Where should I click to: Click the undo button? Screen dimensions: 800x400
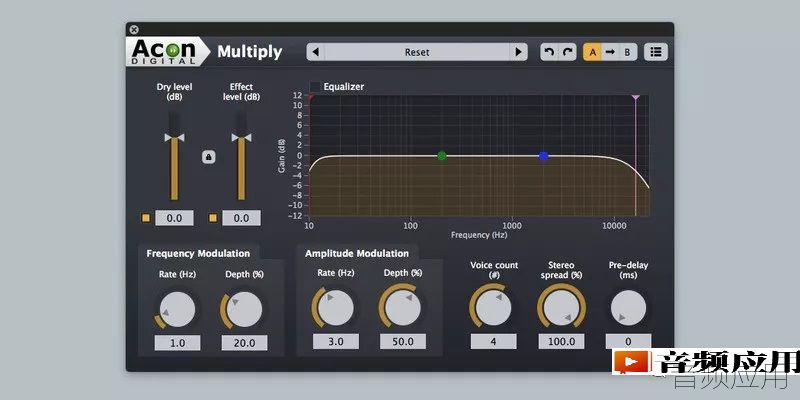[x=549, y=52]
